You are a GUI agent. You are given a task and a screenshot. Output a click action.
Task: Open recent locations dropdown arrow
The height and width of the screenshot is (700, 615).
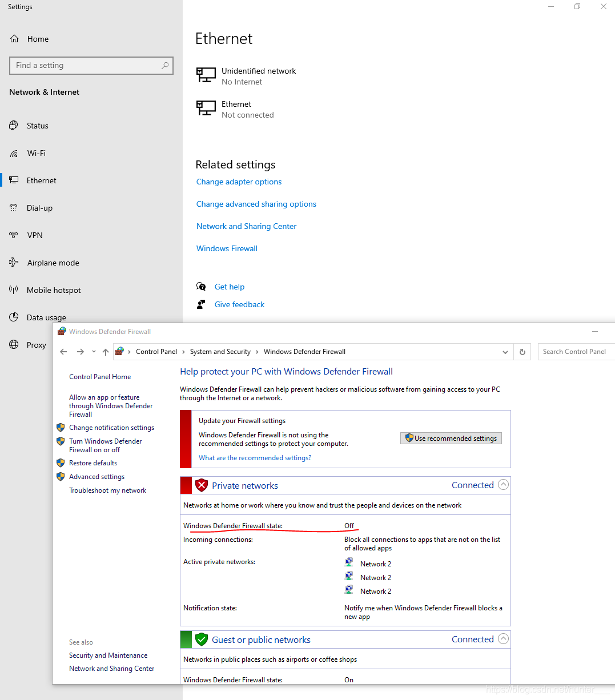tap(94, 352)
